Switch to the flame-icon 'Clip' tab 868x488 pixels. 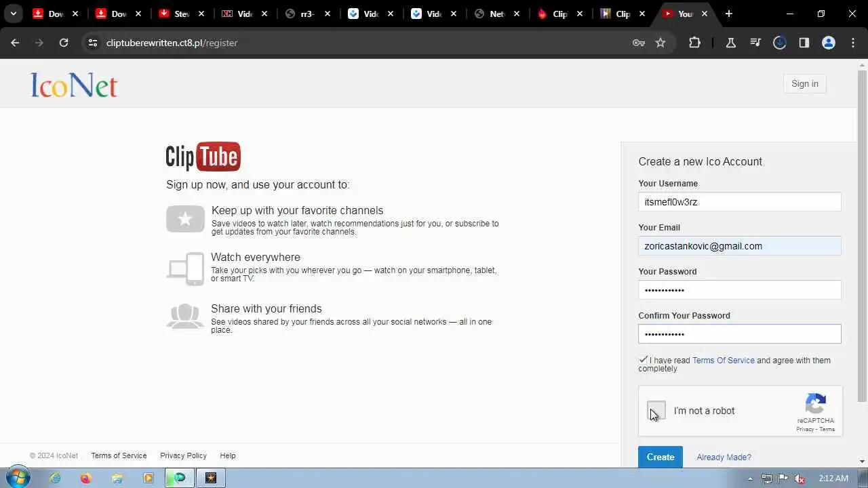click(x=560, y=14)
